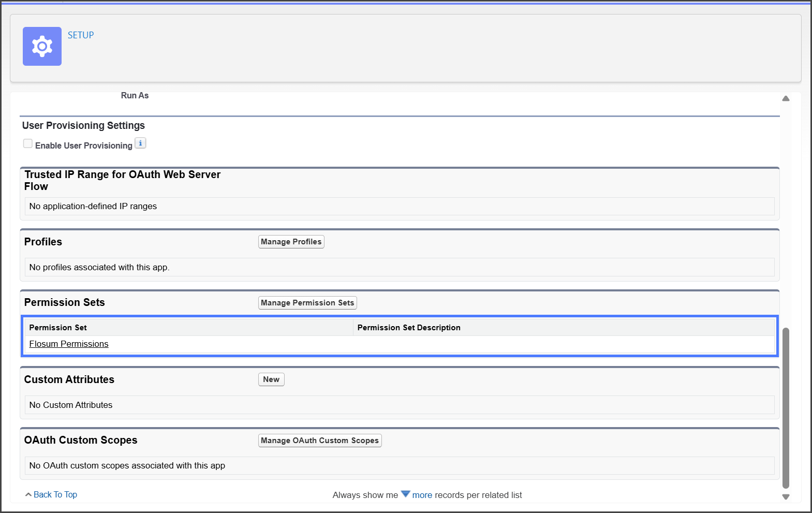Open Manage OAuth Custom Scopes
This screenshot has height=513, width=812.
coord(320,441)
